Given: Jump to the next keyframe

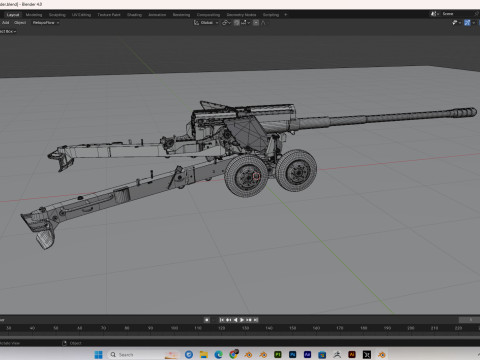Looking at the screenshot, I should point(249,320).
